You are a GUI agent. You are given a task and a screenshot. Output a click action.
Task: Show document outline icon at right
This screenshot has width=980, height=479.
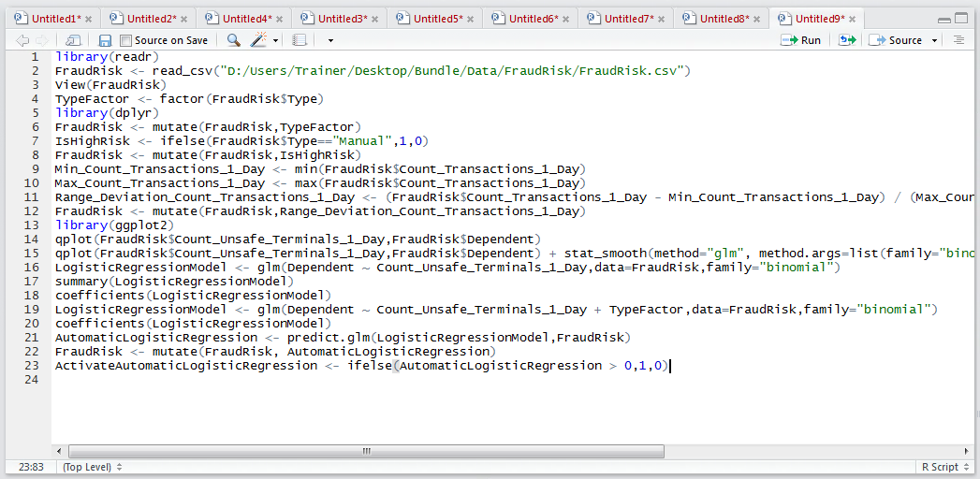[958, 40]
